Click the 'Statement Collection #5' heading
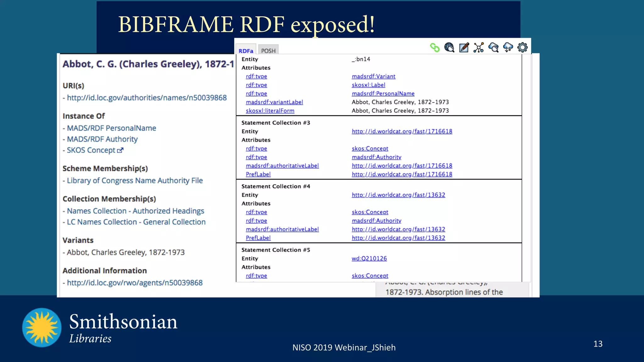 point(276,250)
